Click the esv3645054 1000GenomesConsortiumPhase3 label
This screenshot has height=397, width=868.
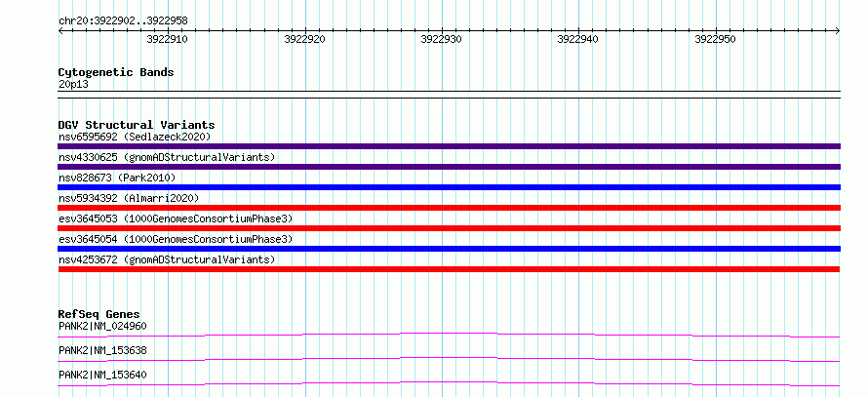[x=176, y=239]
